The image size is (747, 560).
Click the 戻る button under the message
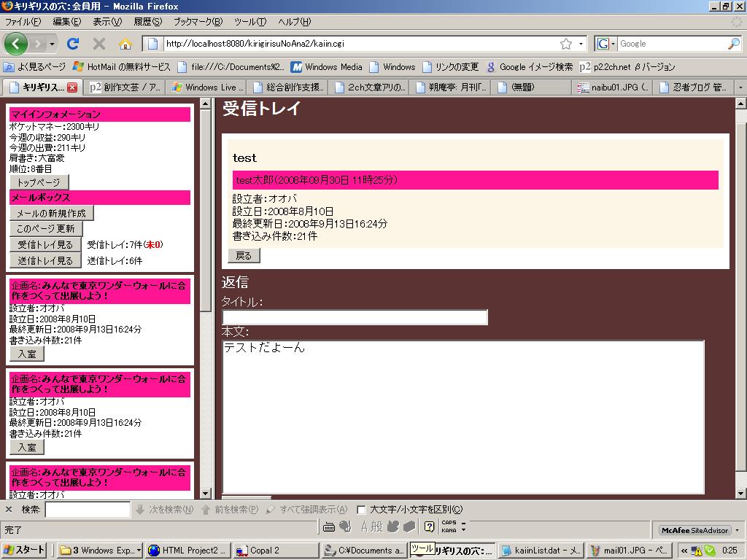coord(244,256)
